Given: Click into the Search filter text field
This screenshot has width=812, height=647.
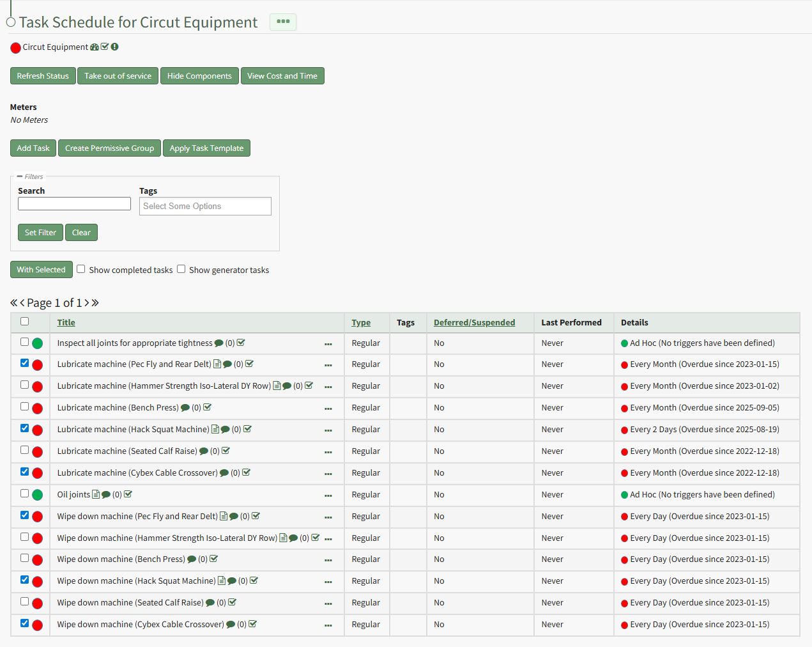Looking at the screenshot, I should point(74,204).
